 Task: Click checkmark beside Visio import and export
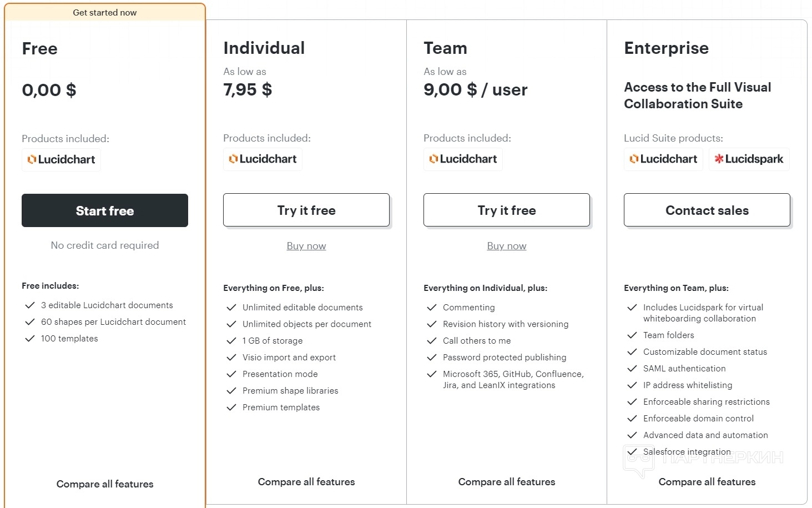pos(231,358)
